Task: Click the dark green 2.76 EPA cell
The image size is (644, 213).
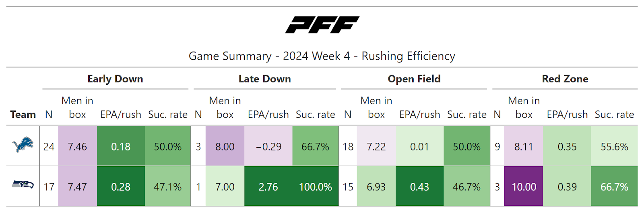Action: pyautogui.click(x=268, y=187)
